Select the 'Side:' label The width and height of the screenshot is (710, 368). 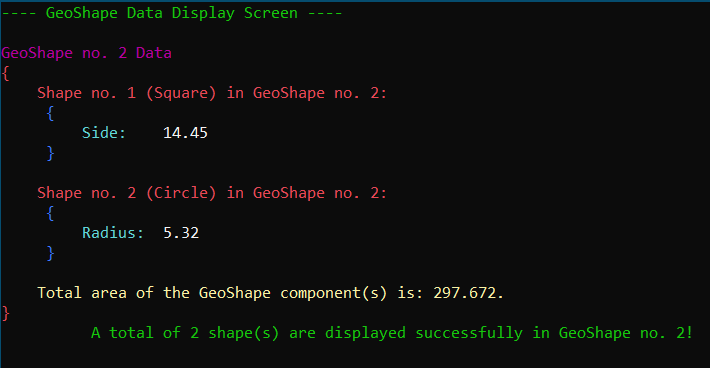click(104, 133)
